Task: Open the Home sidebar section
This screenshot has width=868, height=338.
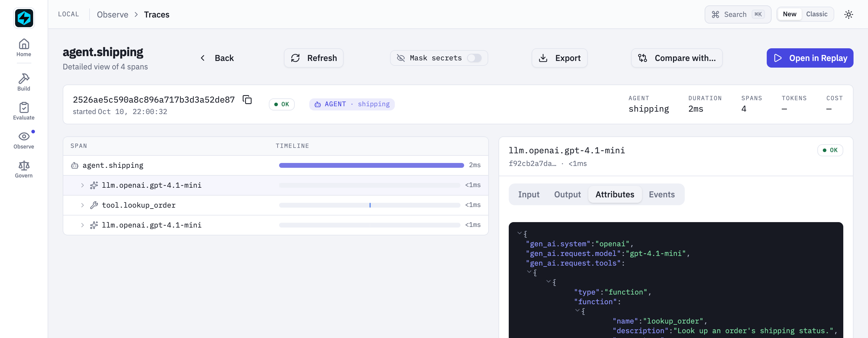Action: tap(24, 48)
